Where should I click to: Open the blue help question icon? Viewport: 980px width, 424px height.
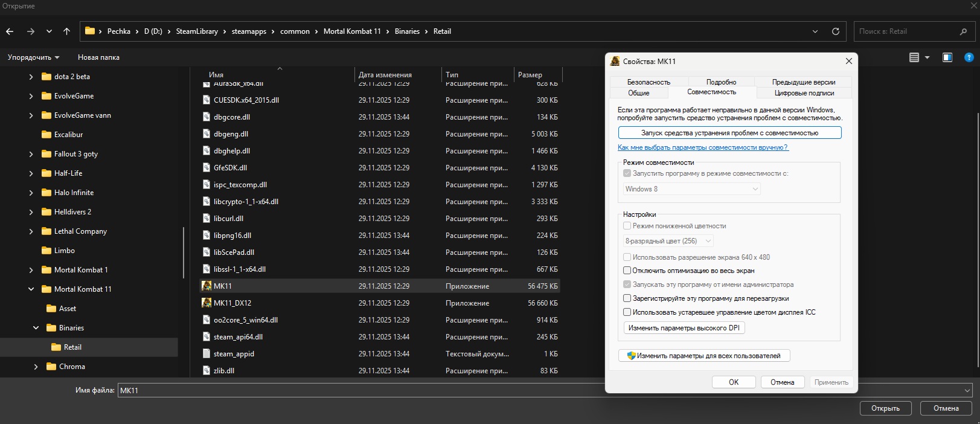point(969,57)
